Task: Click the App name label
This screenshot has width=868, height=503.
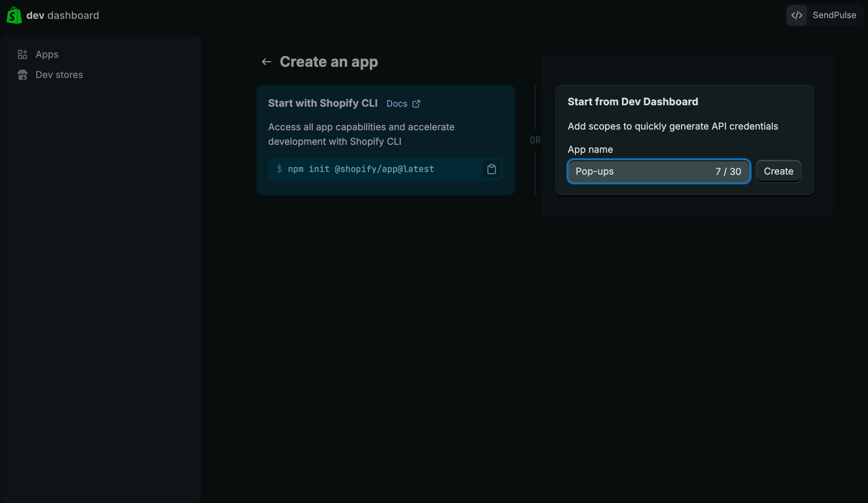Action: point(590,150)
